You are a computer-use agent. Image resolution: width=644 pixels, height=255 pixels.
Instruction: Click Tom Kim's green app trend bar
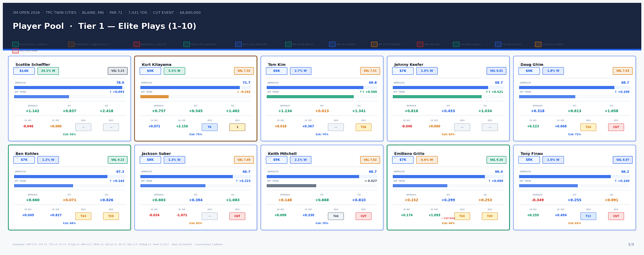(x=310, y=97)
